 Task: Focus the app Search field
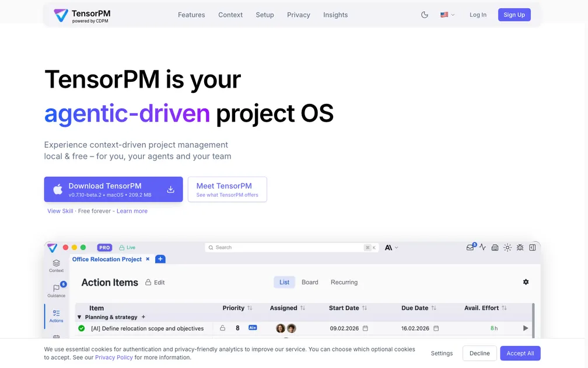tap(292, 248)
